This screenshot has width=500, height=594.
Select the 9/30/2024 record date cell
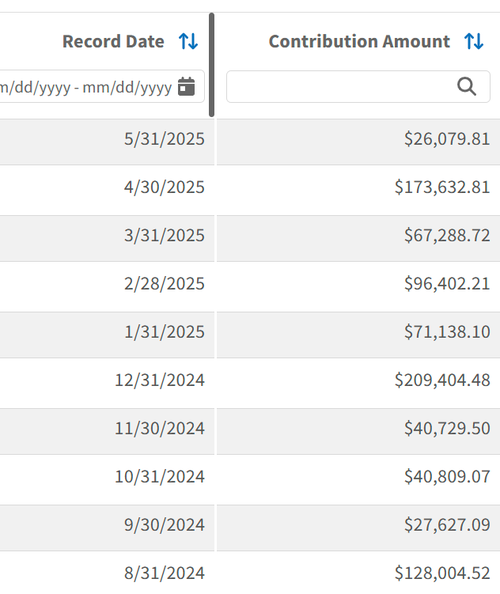pyautogui.click(x=107, y=524)
